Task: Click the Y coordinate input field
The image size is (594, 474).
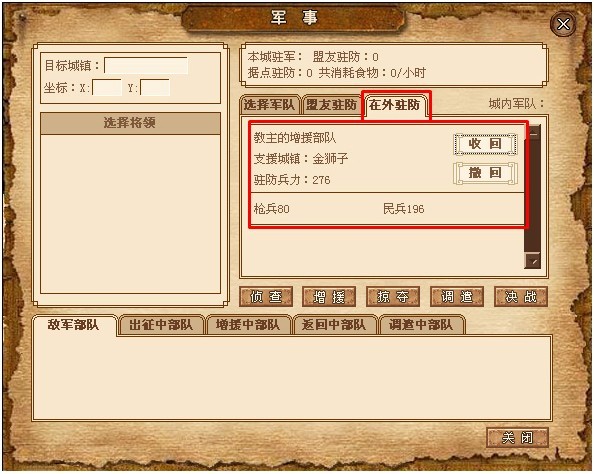Action: click(x=155, y=88)
